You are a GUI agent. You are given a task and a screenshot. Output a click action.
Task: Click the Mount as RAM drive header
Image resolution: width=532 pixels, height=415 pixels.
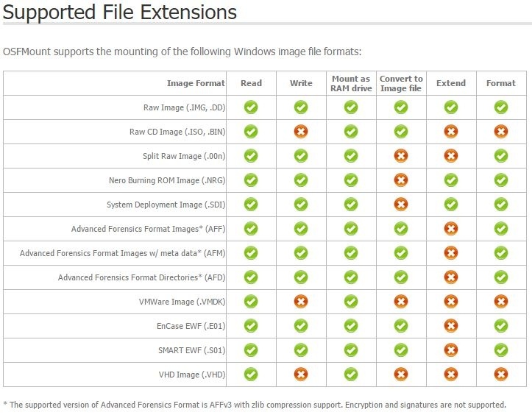pos(351,83)
